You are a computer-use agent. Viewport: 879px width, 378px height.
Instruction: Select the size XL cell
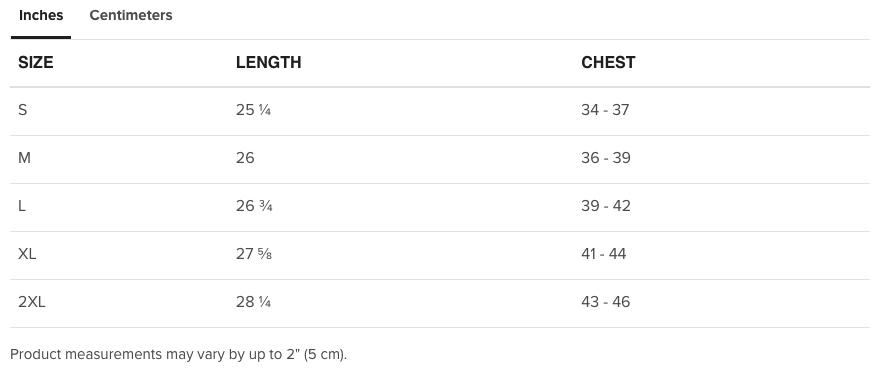[27, 254]
